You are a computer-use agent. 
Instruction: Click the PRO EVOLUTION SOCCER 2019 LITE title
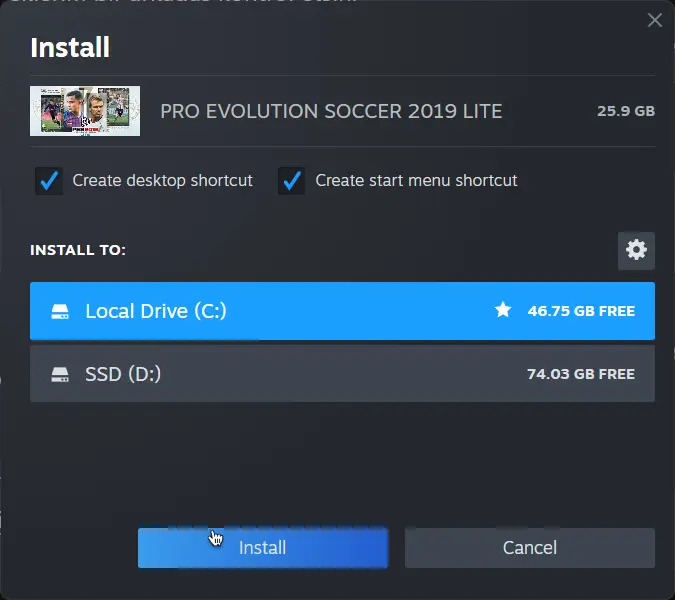331,111
